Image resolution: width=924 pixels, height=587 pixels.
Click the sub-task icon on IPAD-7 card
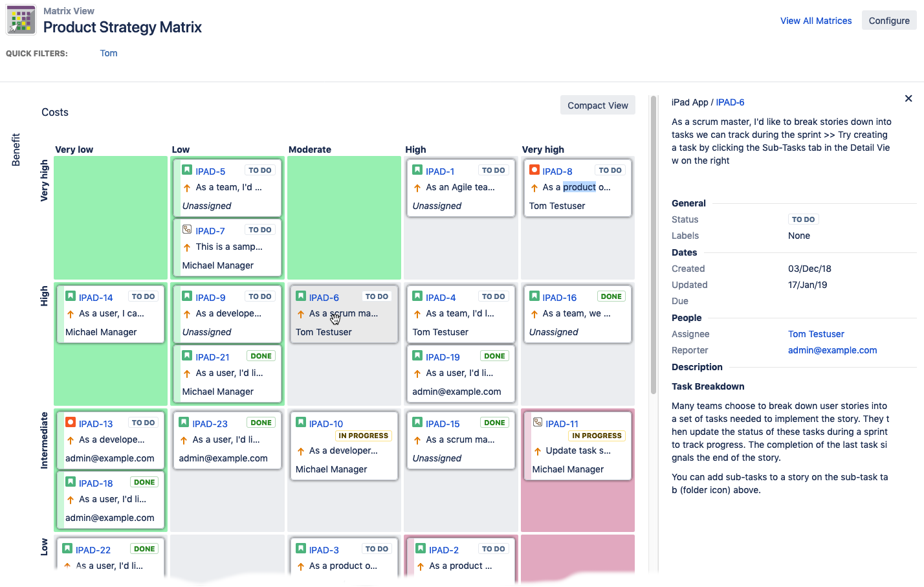point(187,230)
